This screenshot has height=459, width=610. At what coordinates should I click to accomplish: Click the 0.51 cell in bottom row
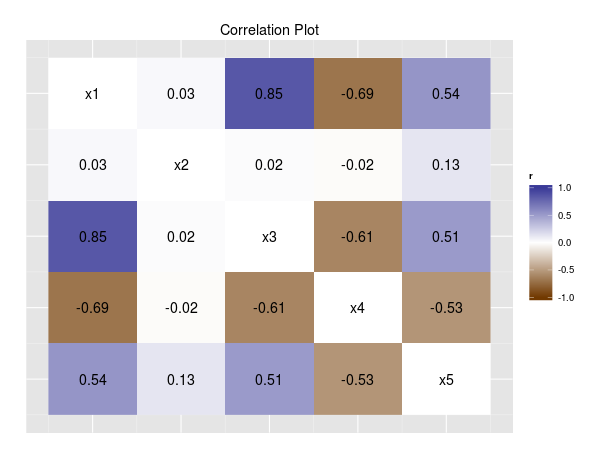click(x=269, y=379)
